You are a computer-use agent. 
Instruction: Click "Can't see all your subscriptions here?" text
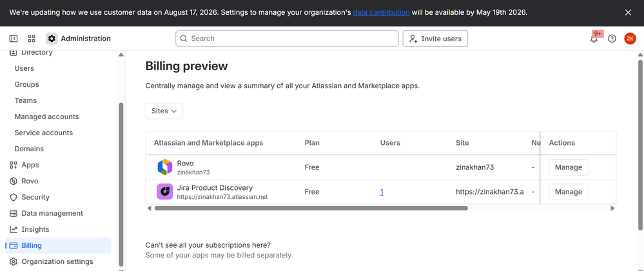pyautogui.click(x=208, y=245)
